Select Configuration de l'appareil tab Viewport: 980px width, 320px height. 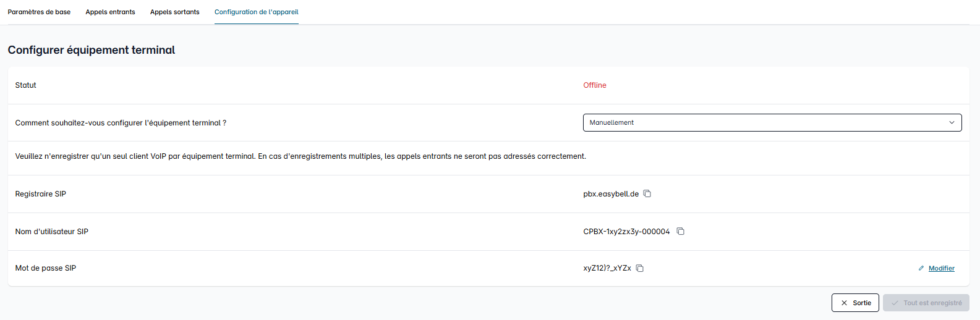[x=257, y=12]
